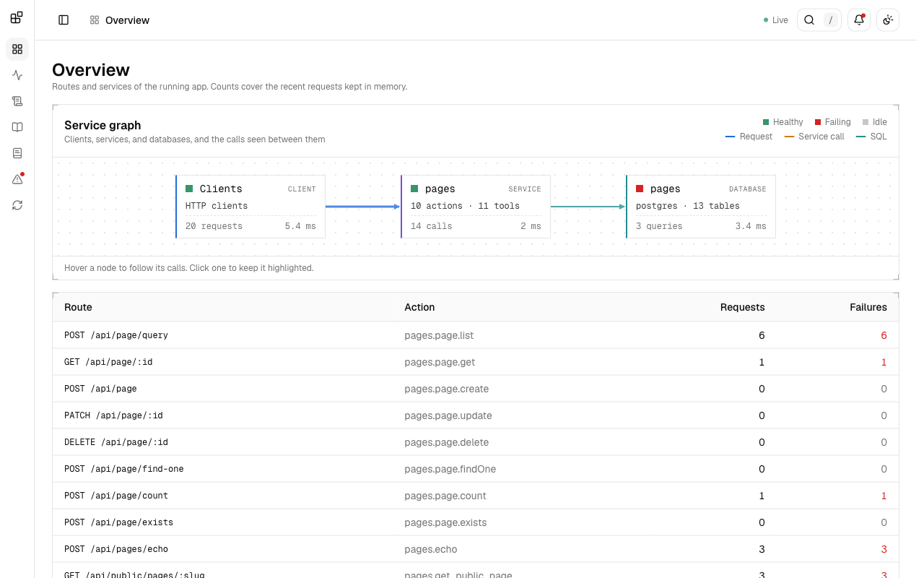Select the pages DATABASE node
924x578 pixels.
(701, 207)
